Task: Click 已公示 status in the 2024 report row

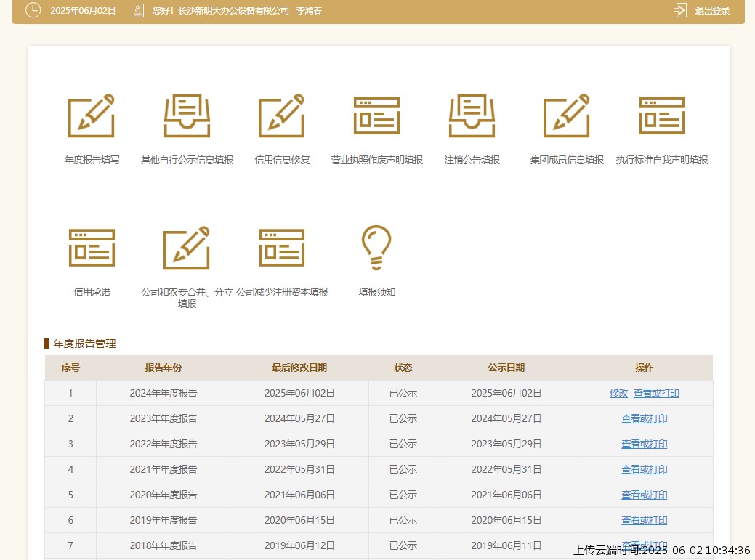Action: click(x=403, y=393)
